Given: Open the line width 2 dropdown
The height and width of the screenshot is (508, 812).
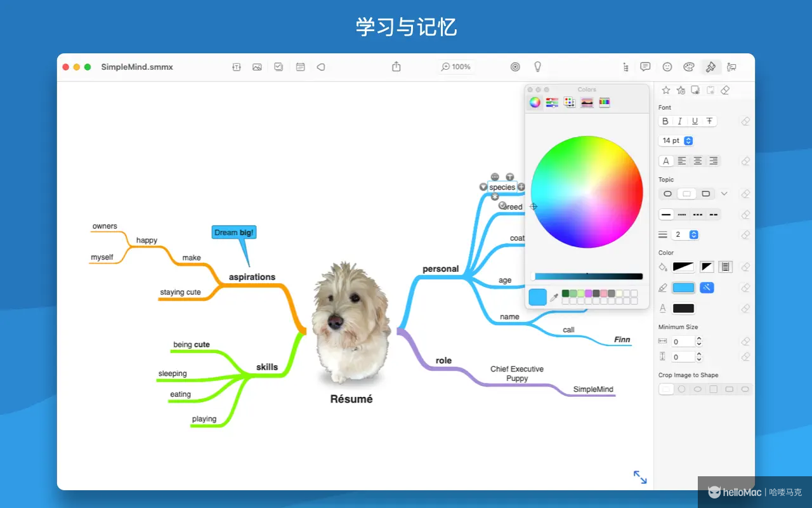Looking at the screenshot, I should point(686,235).
